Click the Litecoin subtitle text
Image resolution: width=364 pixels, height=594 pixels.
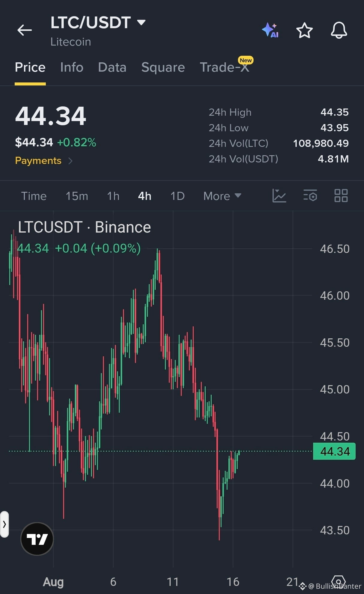click(x=71, y=42)
